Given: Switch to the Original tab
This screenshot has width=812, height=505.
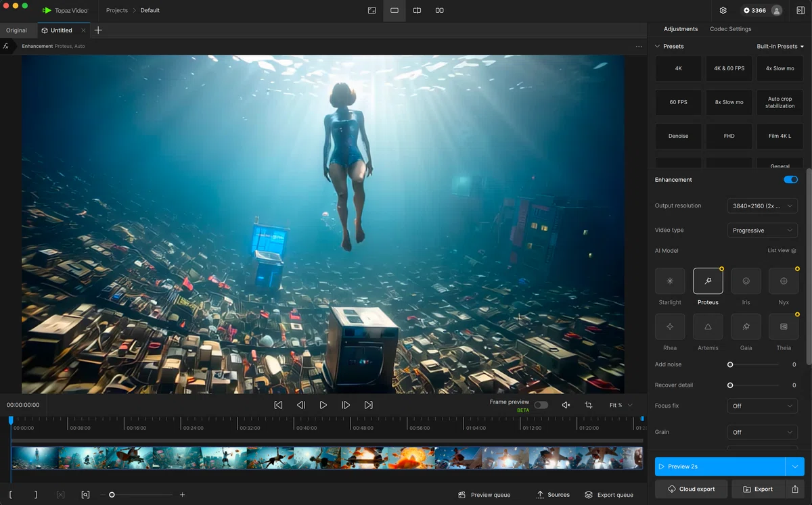Looking at the screenshot, I should point(17,30).
